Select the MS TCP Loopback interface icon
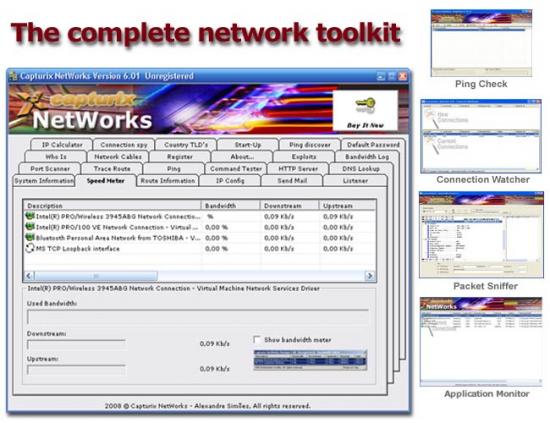Image resolution: width=550 pixels, height=423 pixels. pyautogui.click(x=30, y=248)
